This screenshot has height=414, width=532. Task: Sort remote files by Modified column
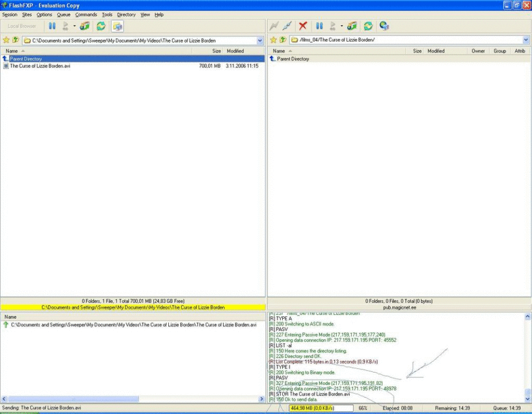pos(446,51)
